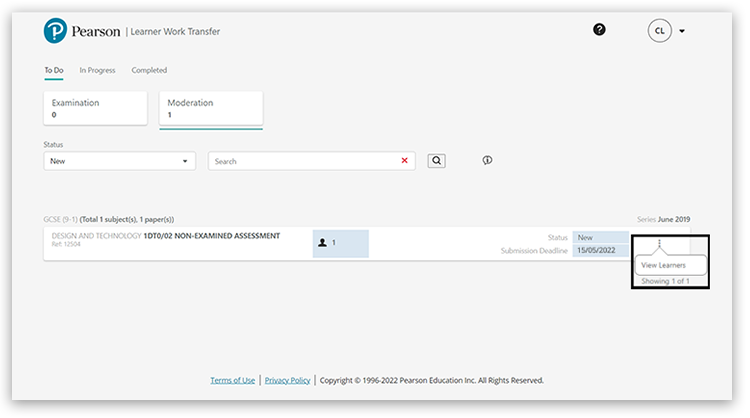
Task: Click the learner count person icon
Action: [x=322, y=243]
